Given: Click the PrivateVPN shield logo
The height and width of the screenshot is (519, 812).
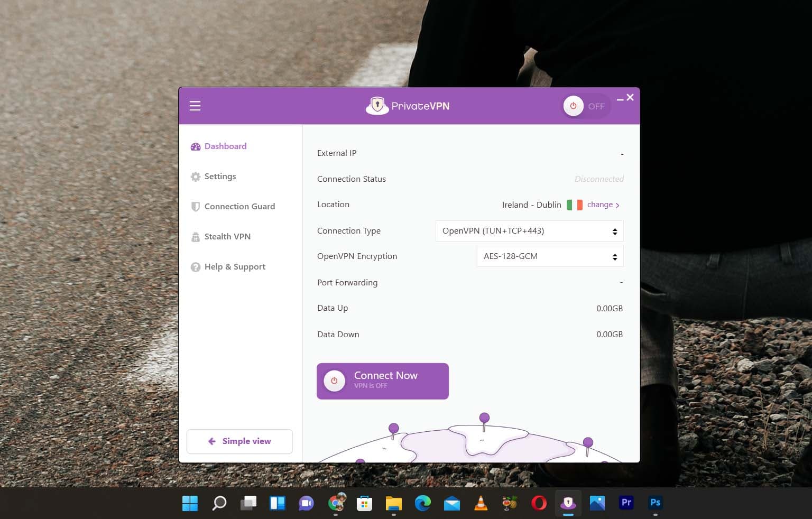Looking at the screenshot, I should [377, 106].
